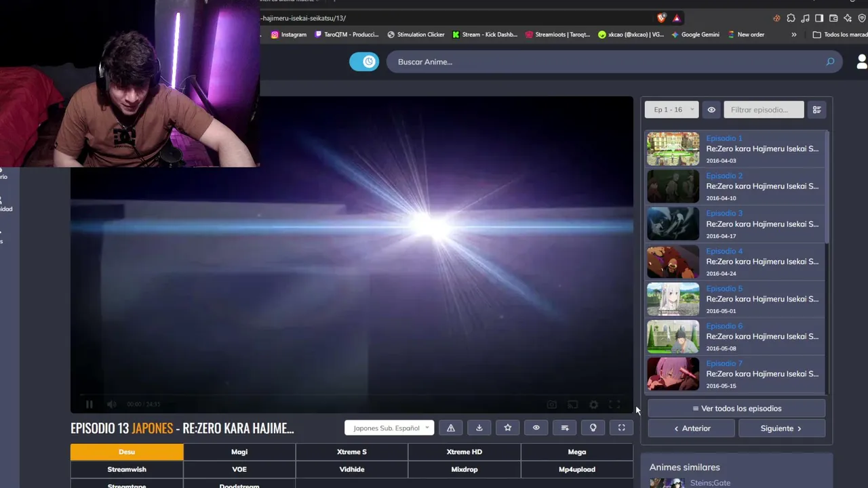Click the media control music note icon
868x488 pixels.
tap(805, 18)
